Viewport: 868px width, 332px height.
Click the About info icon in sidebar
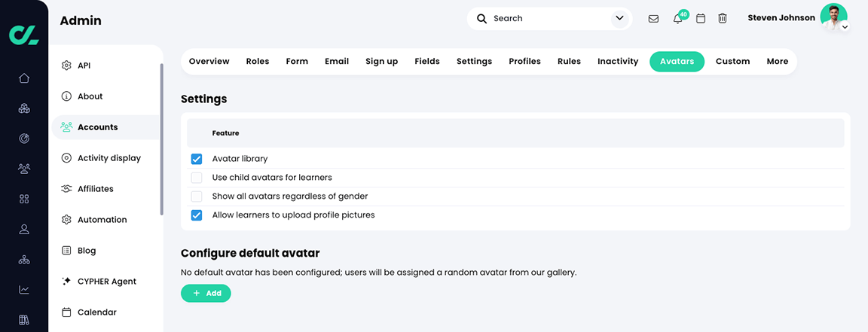point(66,96)
